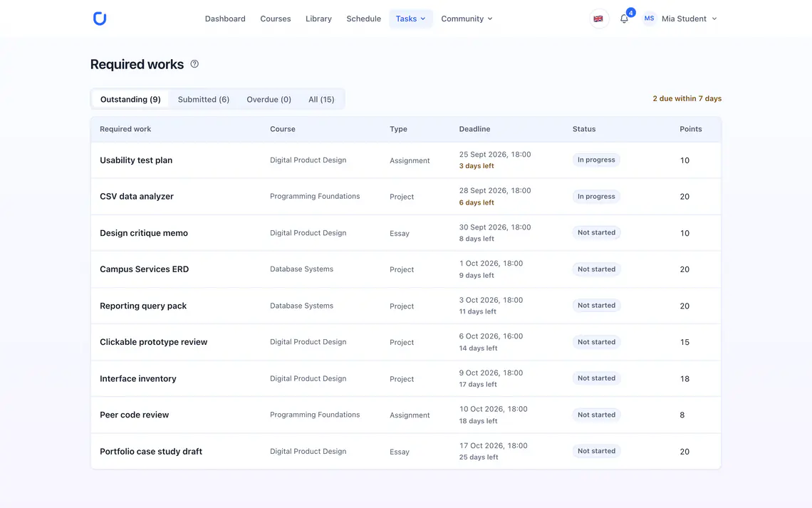Open the language flag selector

coord(598,19)
